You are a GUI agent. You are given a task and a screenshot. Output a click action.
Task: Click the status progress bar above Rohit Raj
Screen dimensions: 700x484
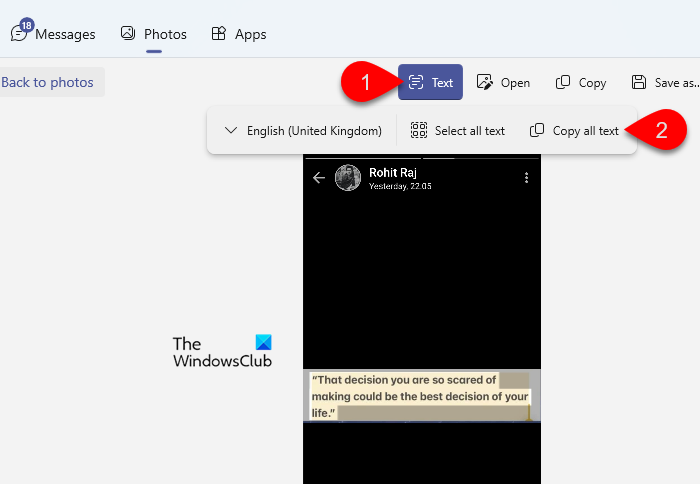coord(422,158)
